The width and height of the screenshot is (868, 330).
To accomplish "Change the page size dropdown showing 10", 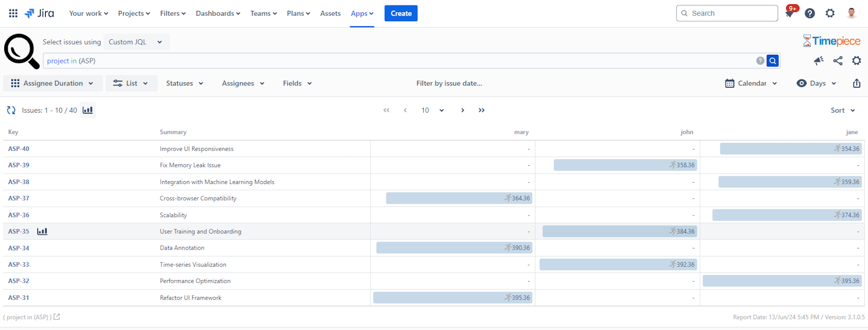I will [433, 110].
